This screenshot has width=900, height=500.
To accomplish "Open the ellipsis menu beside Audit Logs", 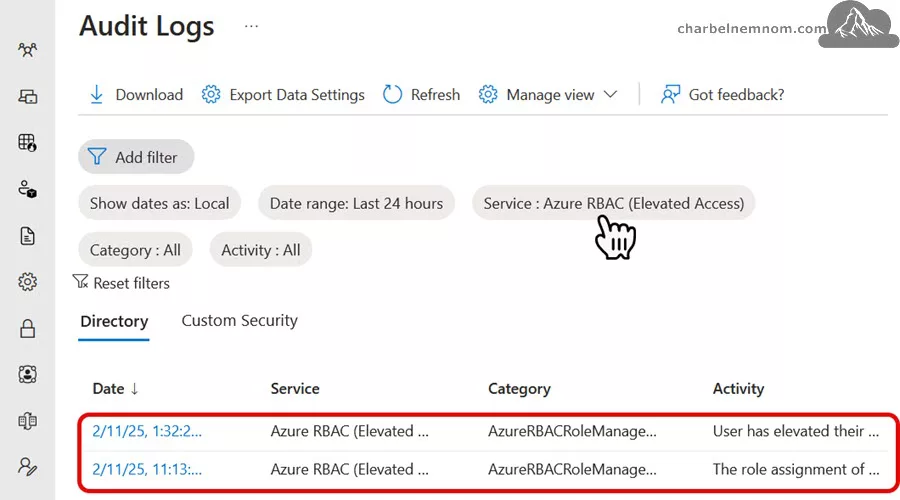I will click(x=251, y=26).
